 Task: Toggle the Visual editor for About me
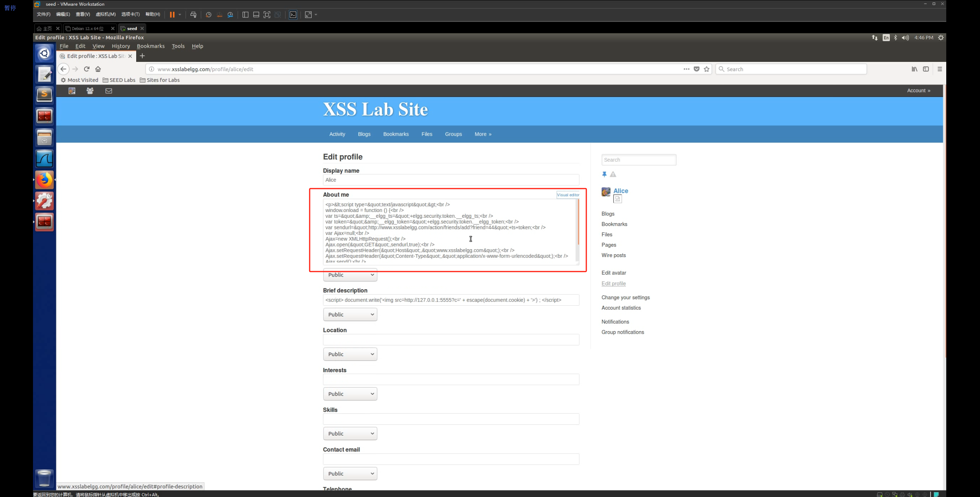click(568, 195)
